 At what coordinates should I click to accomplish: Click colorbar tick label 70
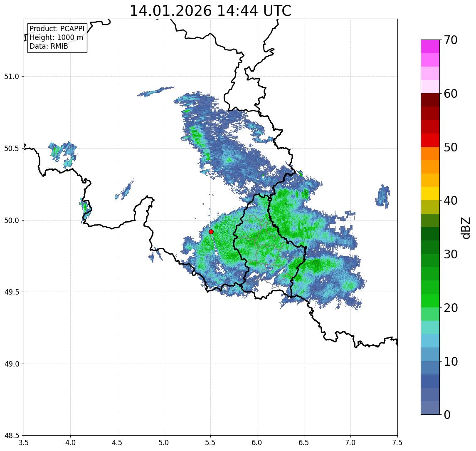[x=451, y=40]
